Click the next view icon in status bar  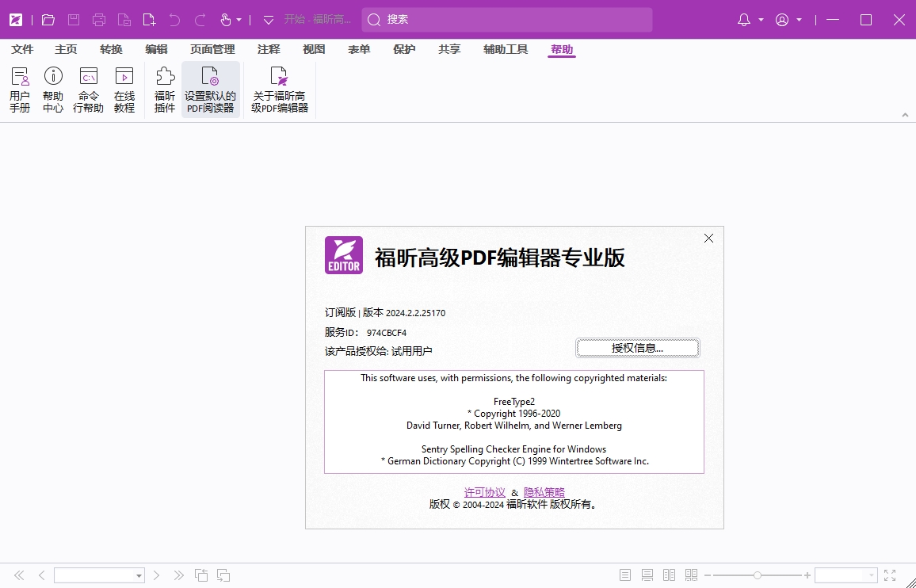(x=223, y=576)
